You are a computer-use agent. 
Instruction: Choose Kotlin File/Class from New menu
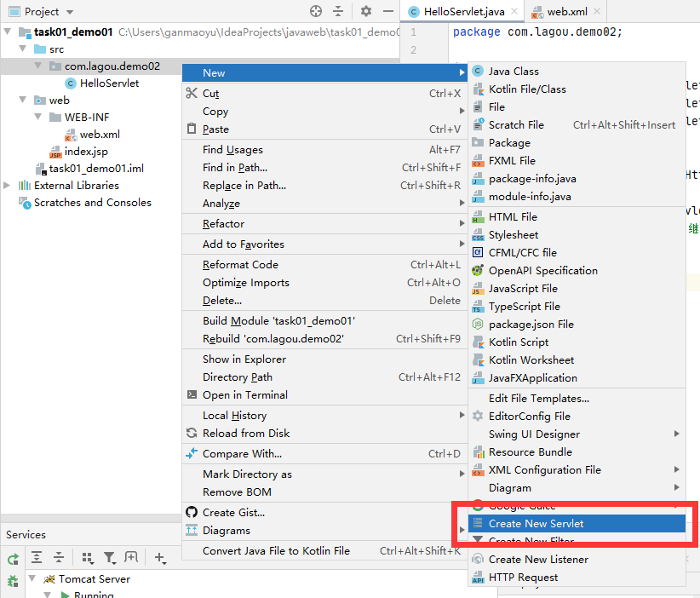(x=577, y=89)
